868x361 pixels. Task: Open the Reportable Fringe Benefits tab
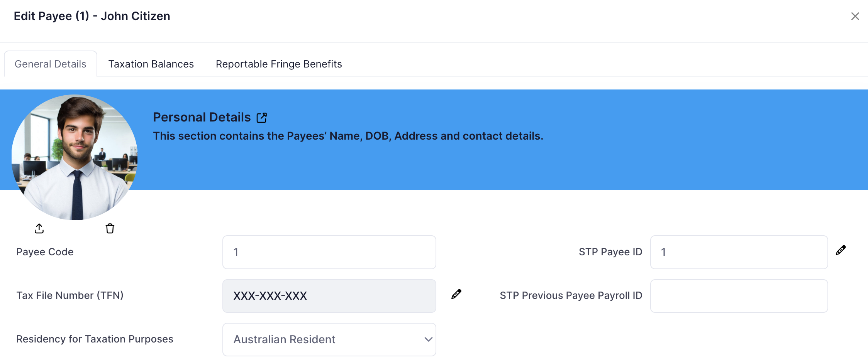279,64
